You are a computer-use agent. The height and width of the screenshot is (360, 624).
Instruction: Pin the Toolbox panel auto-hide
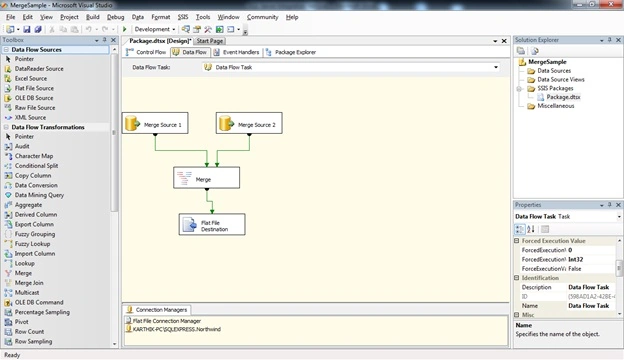tap(105, 40)
